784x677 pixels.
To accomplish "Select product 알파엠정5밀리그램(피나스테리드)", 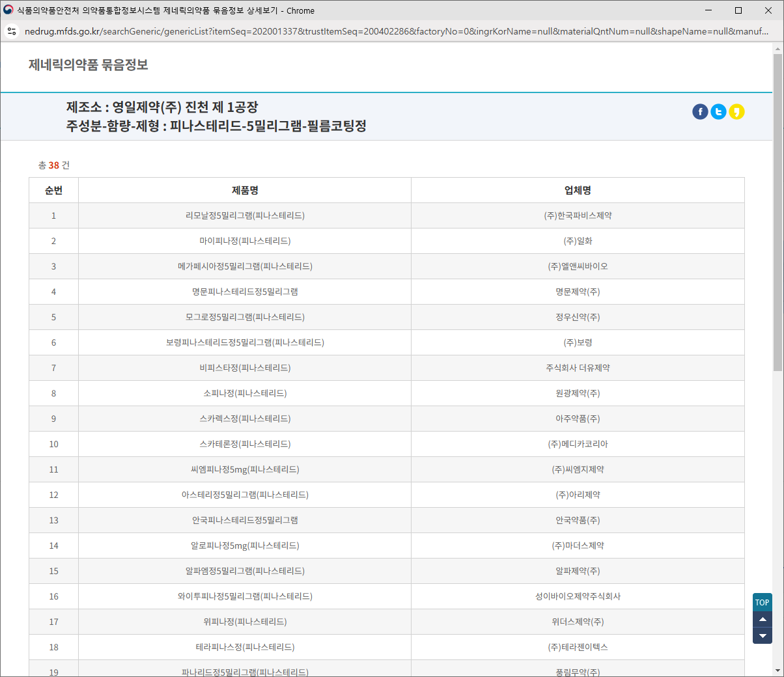I will pyautogui.click(x=245, y=571).
